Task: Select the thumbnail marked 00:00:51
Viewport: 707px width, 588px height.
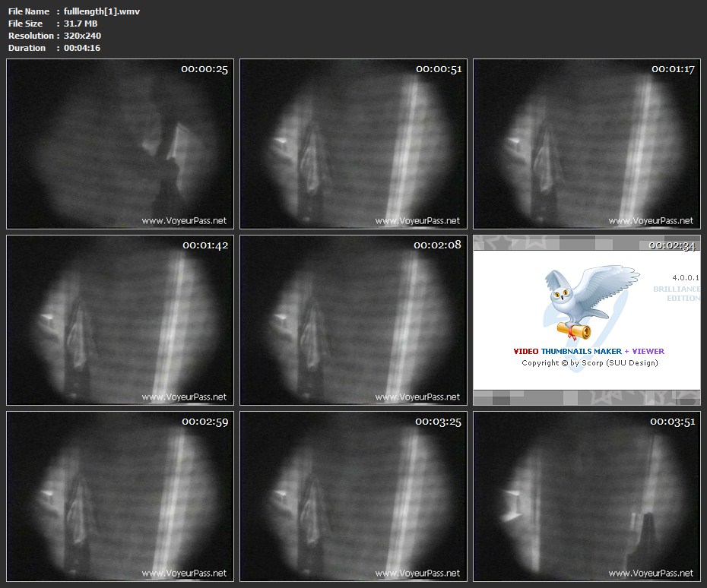Action: click(352, 144)
